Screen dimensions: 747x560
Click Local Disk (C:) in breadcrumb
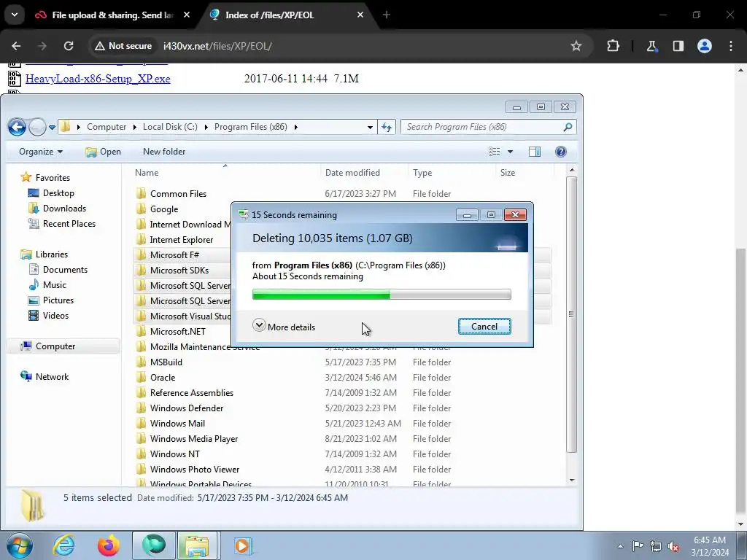pyautogui.click(x=170, y=127)
